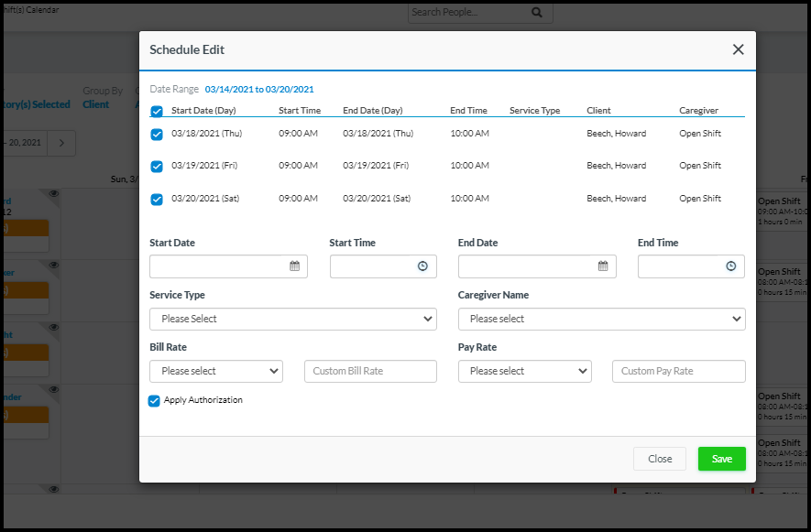
Task: Expand the Service Type dropdown
Action: pyautogui.click(x=292, y=319)
